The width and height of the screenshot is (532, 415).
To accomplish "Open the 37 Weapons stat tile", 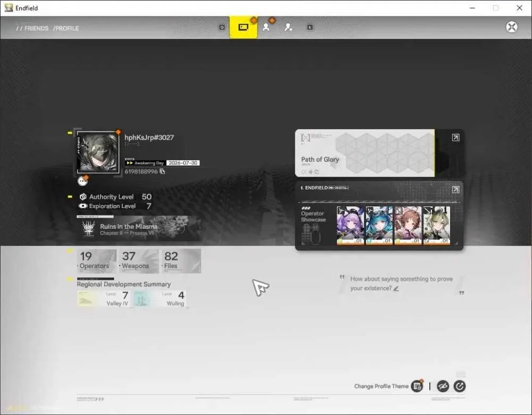I will click(x=139, y=261).
